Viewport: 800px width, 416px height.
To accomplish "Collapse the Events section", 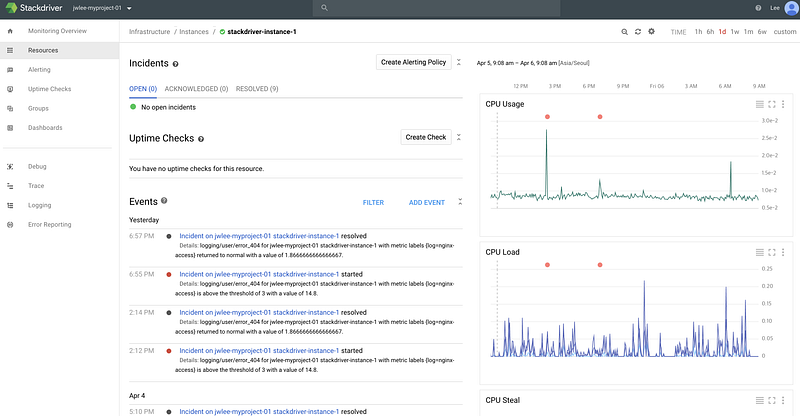I will 460,202.
